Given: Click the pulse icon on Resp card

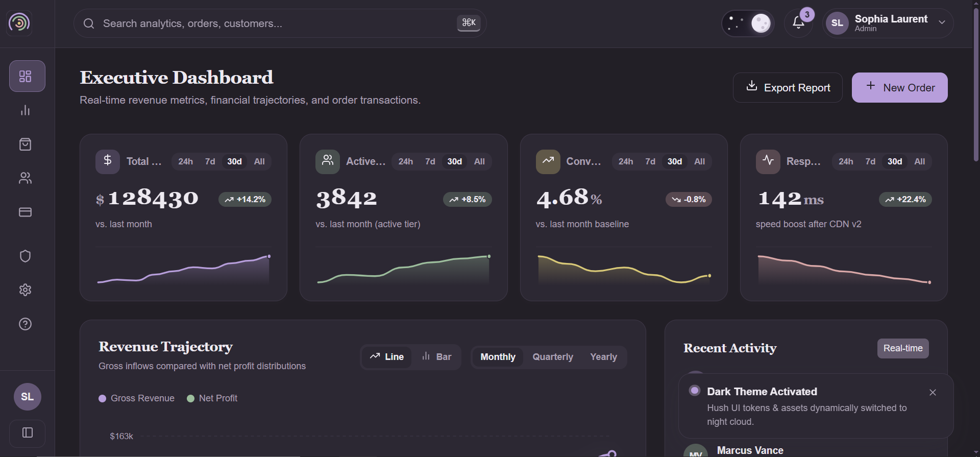Looking at the screenshot, I should [x=768, y=161].
